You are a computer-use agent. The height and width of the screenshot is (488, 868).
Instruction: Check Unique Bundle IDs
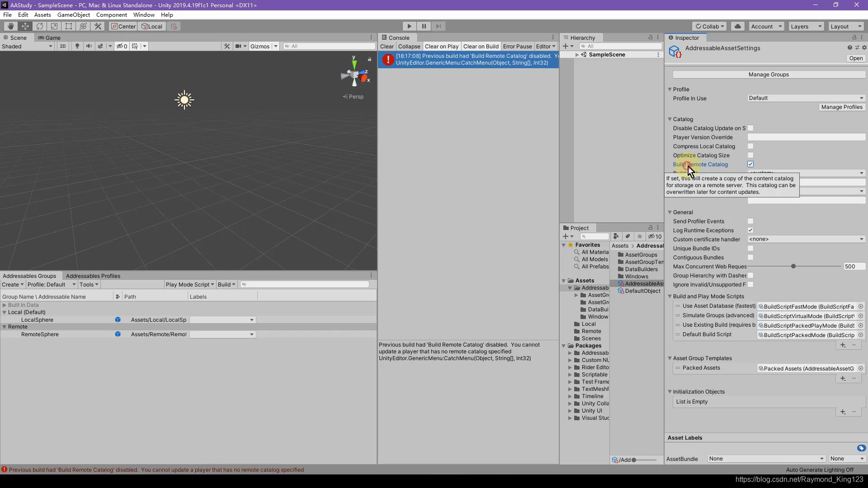click(750, 248)
